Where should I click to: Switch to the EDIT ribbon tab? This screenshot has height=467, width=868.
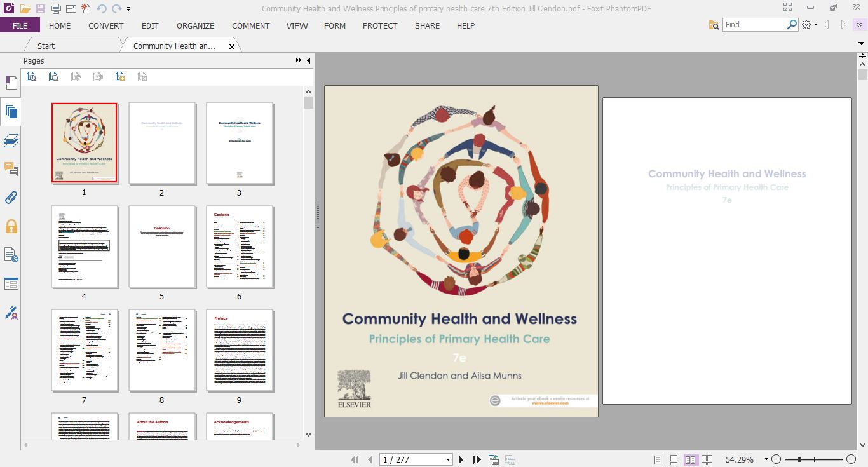(150, 25)
